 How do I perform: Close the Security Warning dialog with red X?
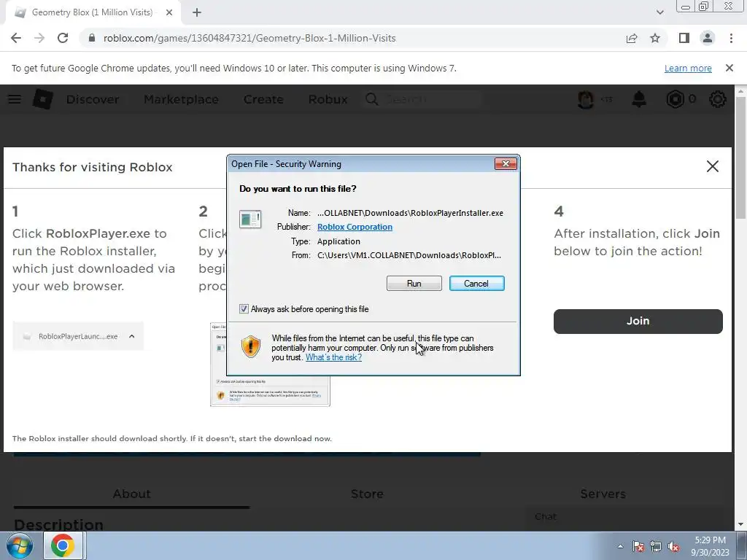506,164
